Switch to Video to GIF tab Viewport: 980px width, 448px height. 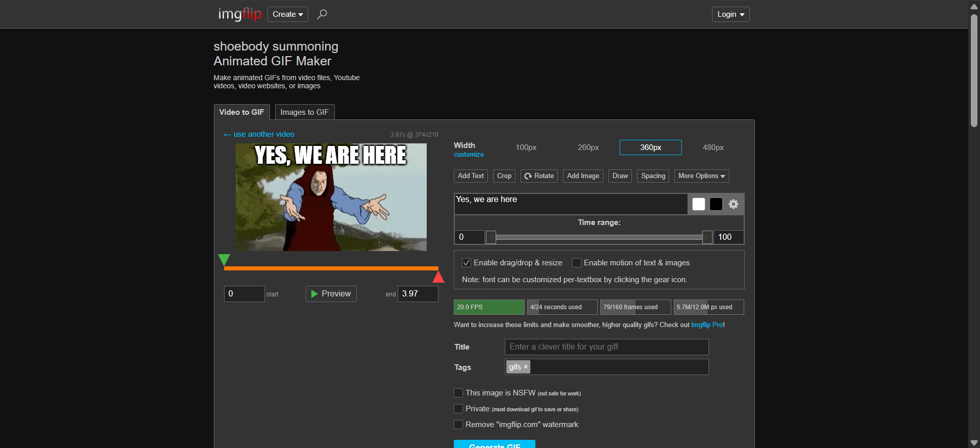point(241,112)
